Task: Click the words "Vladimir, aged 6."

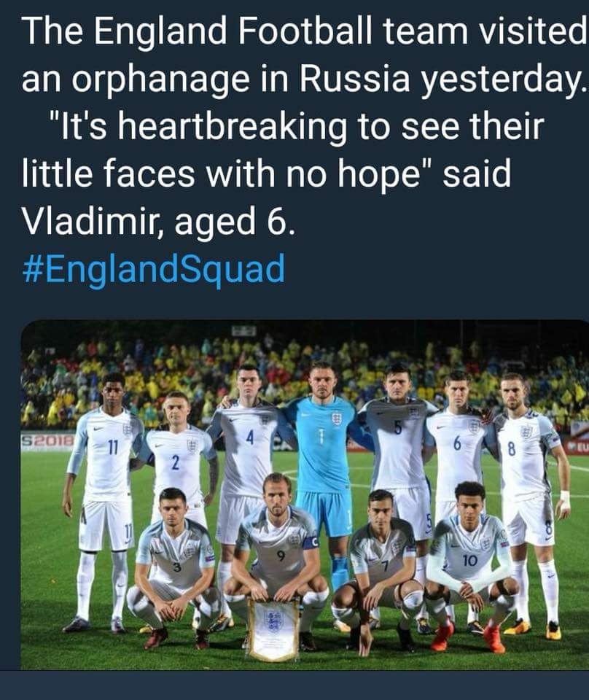Action: (158, 222)
